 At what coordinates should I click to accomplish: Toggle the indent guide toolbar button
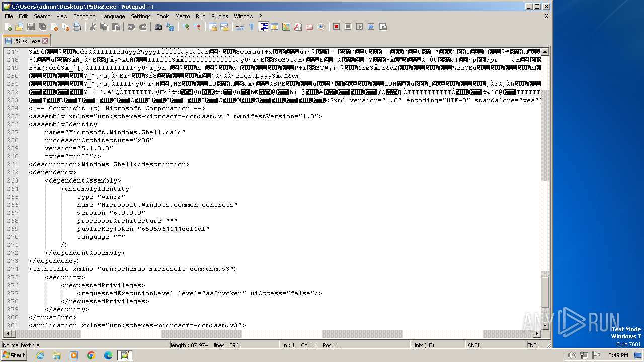(263, 27)
